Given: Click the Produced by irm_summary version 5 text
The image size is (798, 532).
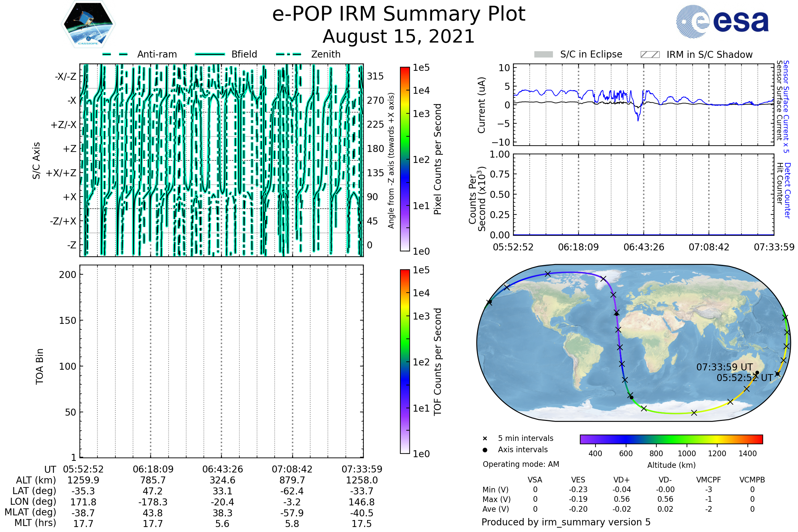Looking at the screenshot, I should click(x=566, y=522).
